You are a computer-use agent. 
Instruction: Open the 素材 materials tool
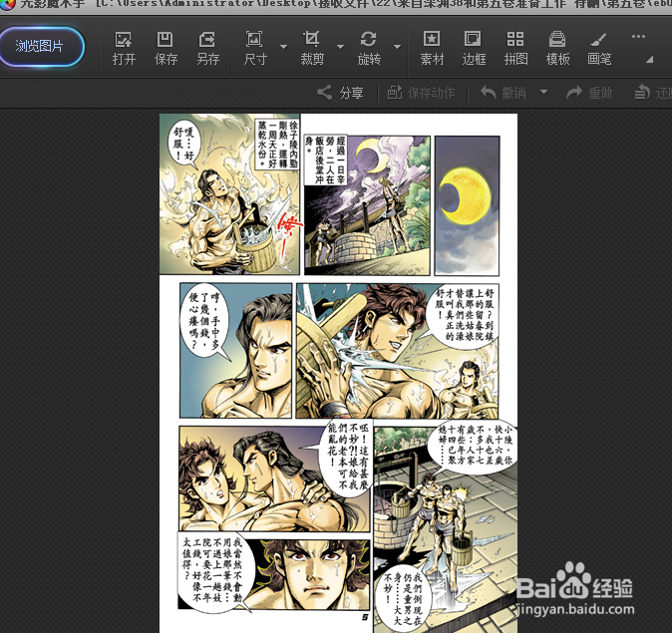click(x=432, y=48)
